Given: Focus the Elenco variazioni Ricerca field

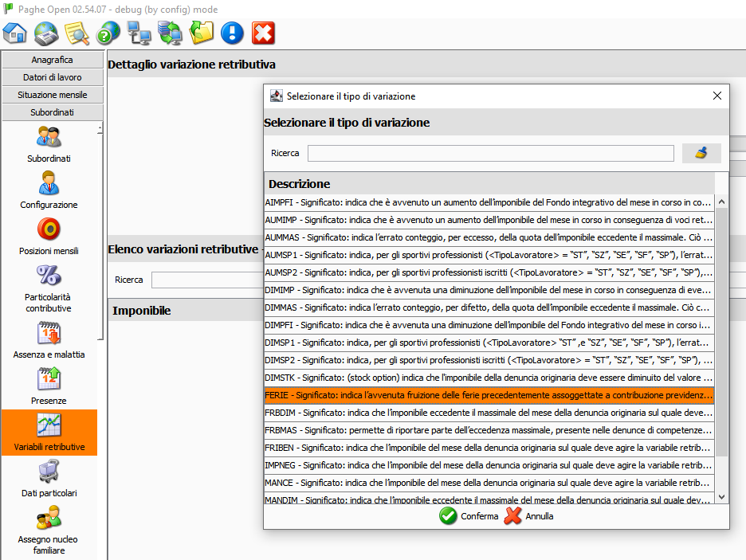Looking at the screenshot, I should click(x=207, y=280).
